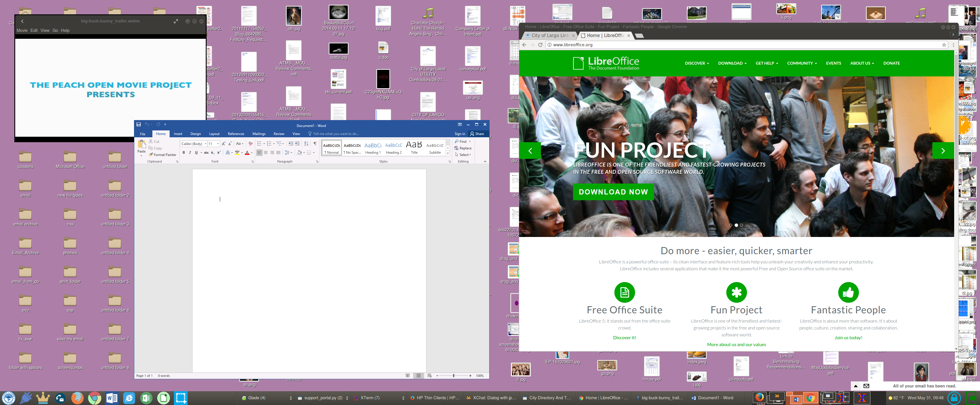Click DOWNLOAD NOW on the LibreOffice page
980x405 pixels.
tap(613, 192)
